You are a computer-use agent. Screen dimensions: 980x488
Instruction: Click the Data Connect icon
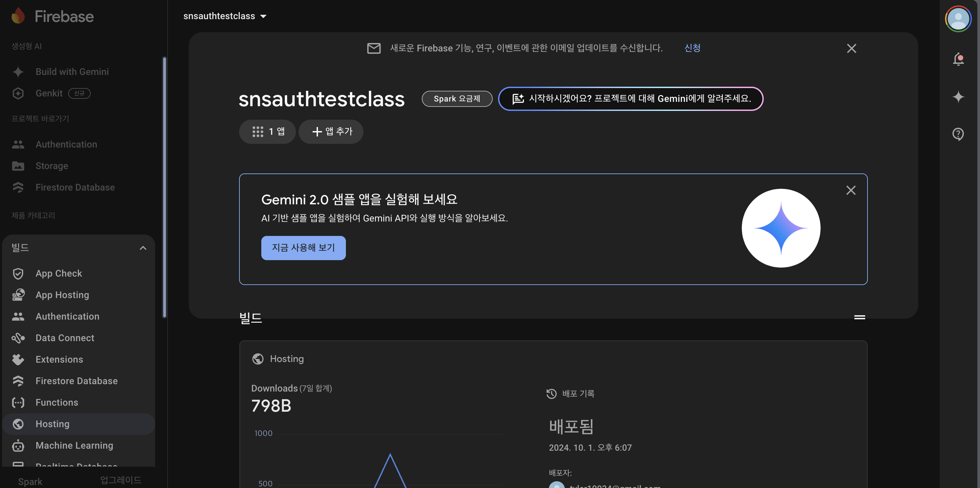click(x=18, y=338)
